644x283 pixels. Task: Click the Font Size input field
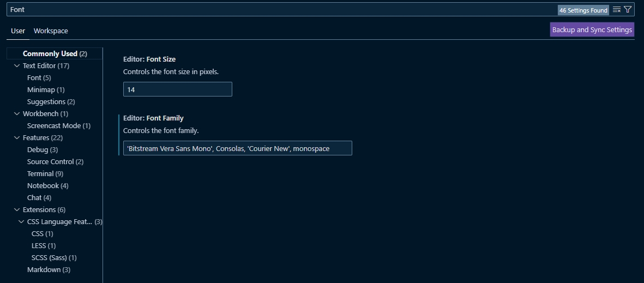[x=177, y=89]
